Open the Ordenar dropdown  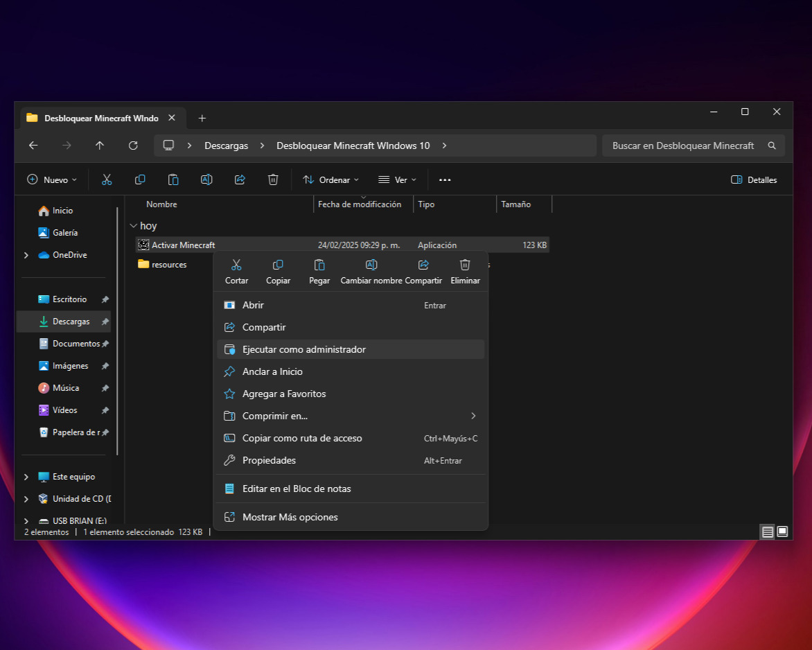pos(331,179)
